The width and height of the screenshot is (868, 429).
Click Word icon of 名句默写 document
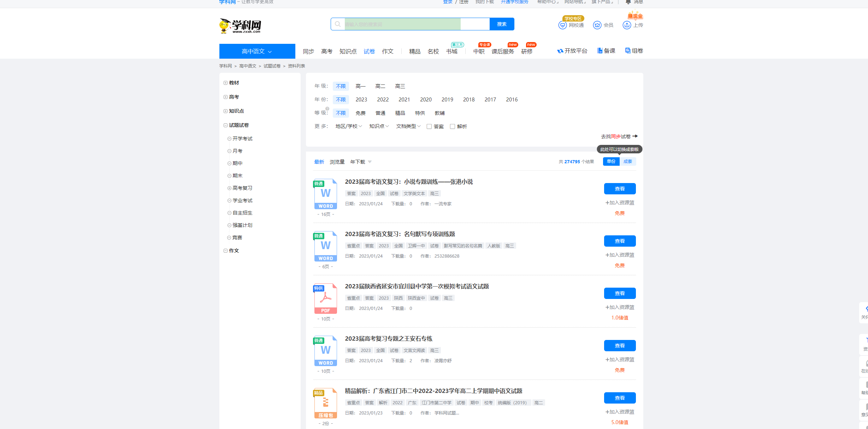[x=326, y=246]
